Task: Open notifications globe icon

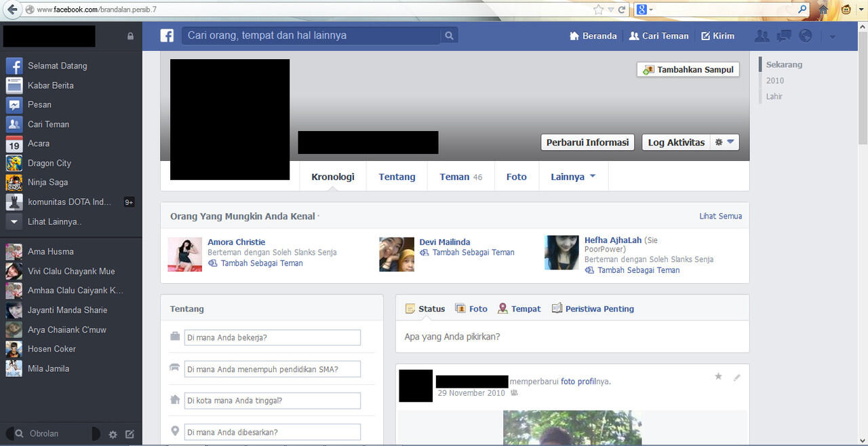Action: pos(806,36)
